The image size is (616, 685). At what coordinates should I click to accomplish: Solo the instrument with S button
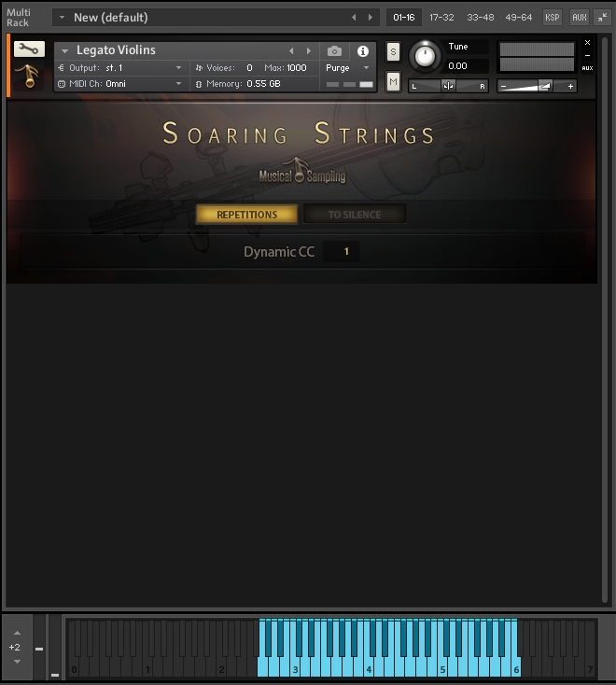pos(393,52)
